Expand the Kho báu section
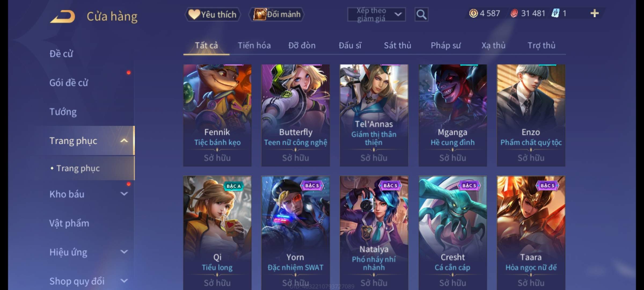 pos(124,194)
